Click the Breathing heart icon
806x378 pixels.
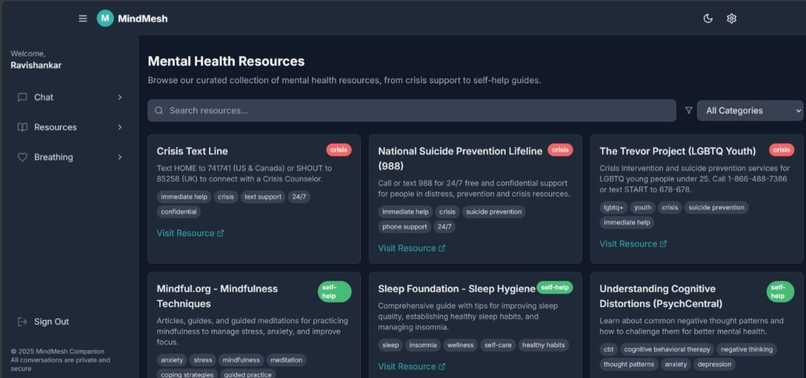click(22, 157)
